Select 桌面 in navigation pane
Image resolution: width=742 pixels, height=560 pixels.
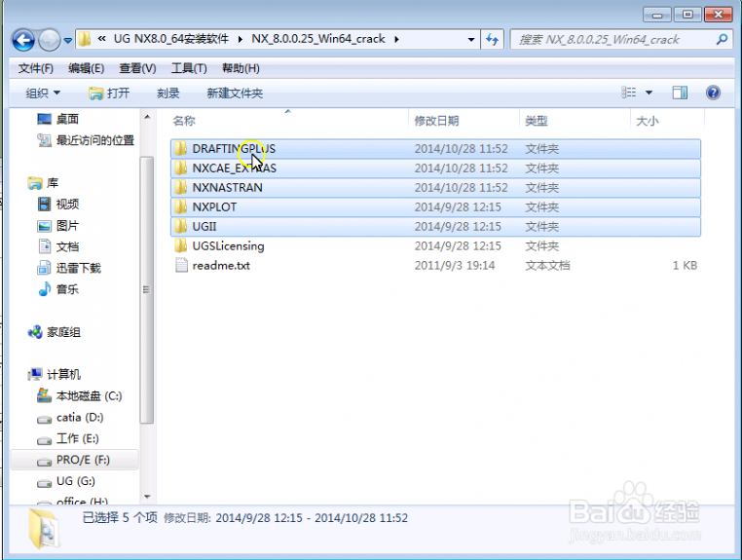pos(67,119)
